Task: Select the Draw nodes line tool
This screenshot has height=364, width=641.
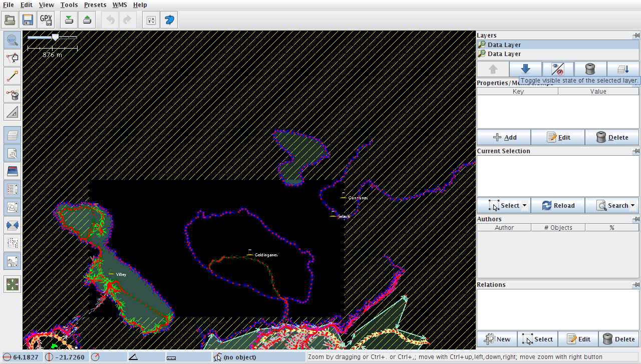Action: pyautogui.click(x=13, y=76)
